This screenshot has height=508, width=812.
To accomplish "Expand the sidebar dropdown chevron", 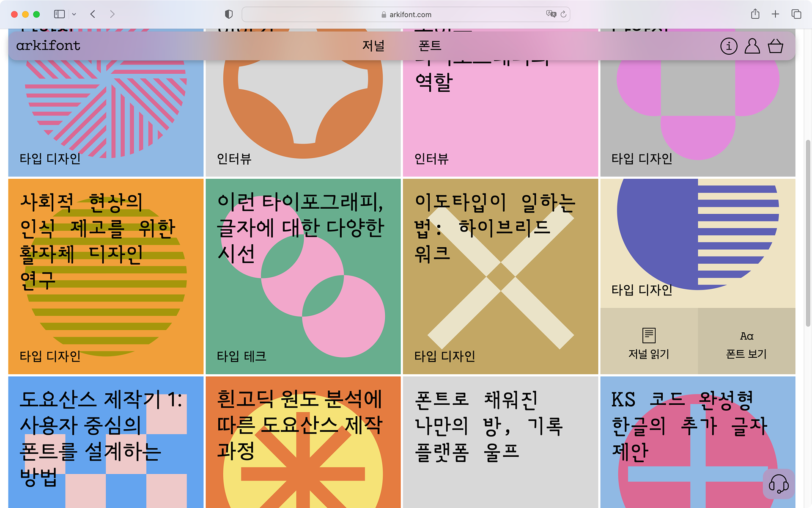I will [74, 14].
